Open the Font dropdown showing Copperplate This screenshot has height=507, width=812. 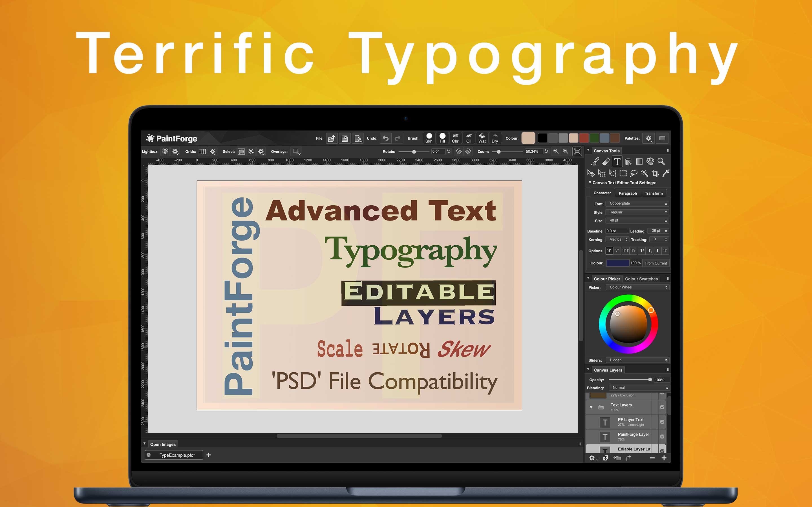point(637,204)
